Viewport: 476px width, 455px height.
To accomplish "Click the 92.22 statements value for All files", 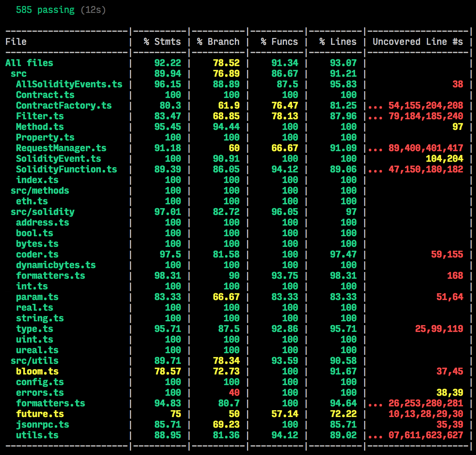I will tap(168, 63).
